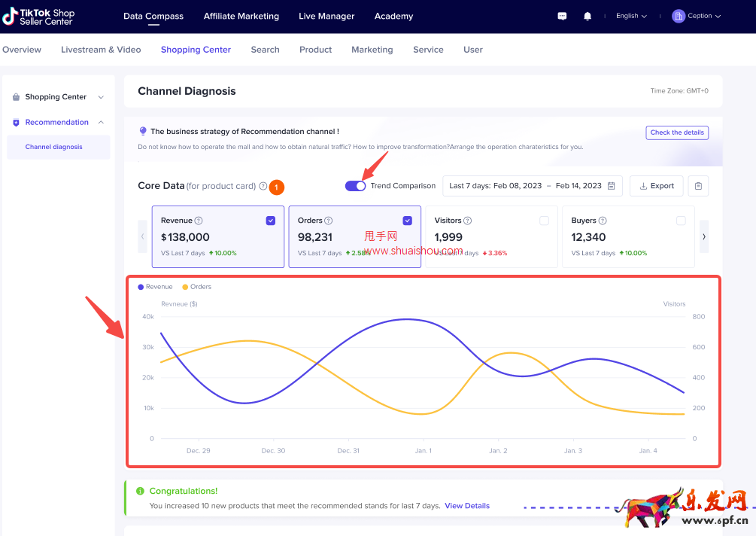Screen dimensions: 756x536
Task: Click the Jan. 1 label on the chart axis
Action: click(x=424, y=451)
